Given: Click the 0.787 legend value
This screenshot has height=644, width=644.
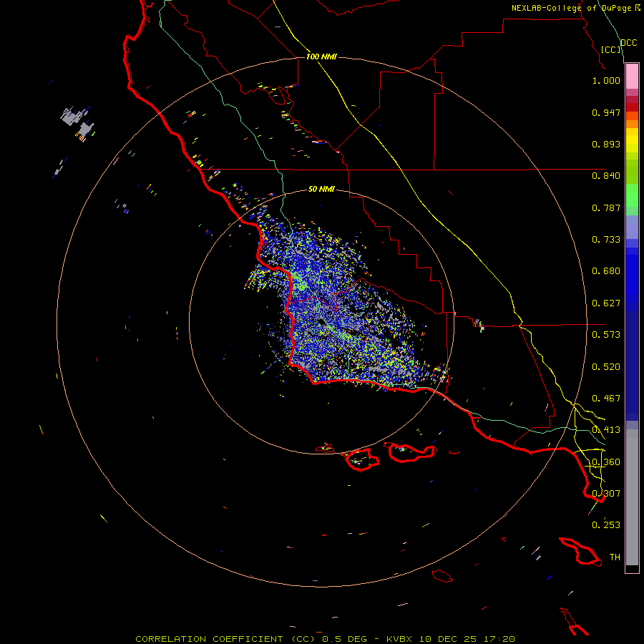Looking at the screenshot, I should [x=606, y=208].
